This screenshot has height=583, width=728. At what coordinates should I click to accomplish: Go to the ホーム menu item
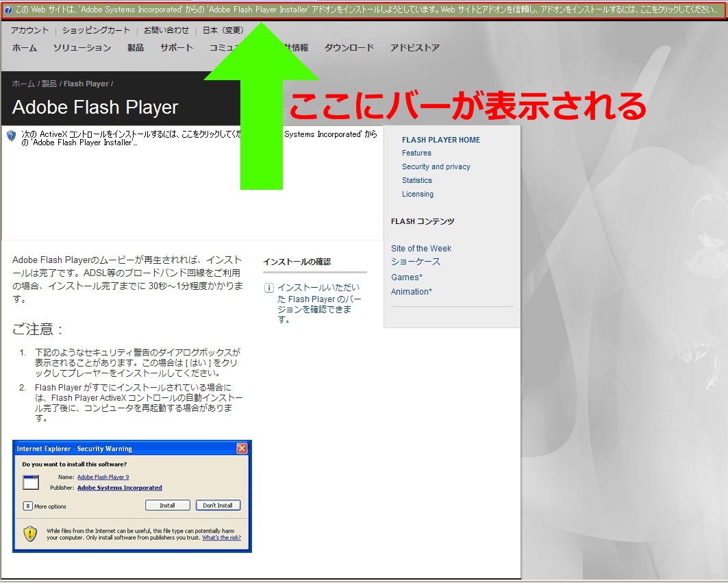(25, 47)
